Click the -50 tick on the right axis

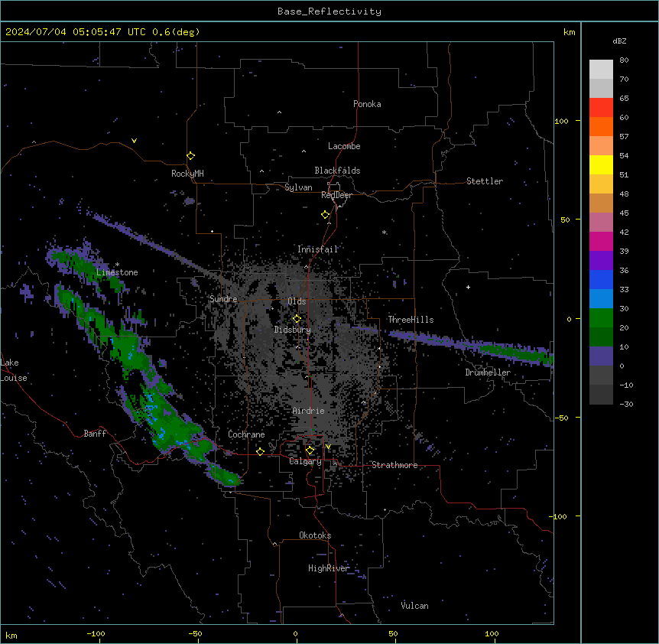(x=561, y=418)
